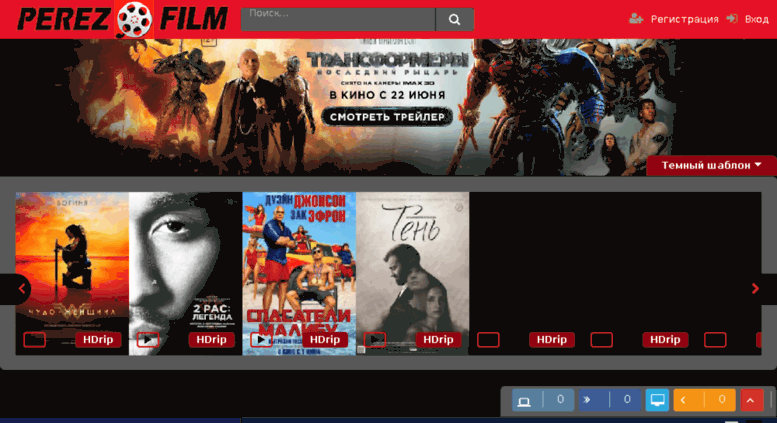Click HDrip badge on Чудо-женщина poster
This screenshot has width=777, height=423.
(98, 340)
